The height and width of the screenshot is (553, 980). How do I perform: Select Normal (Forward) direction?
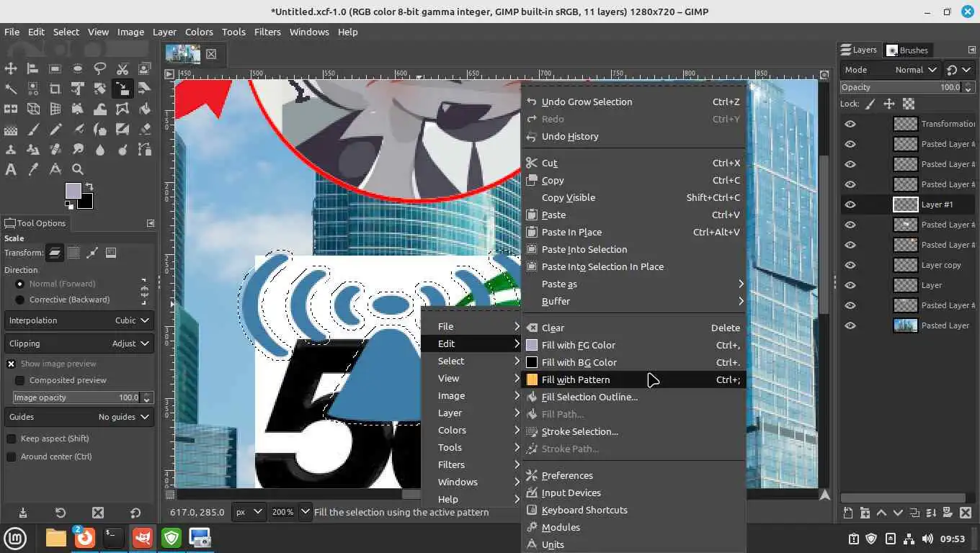click(19, 284)
